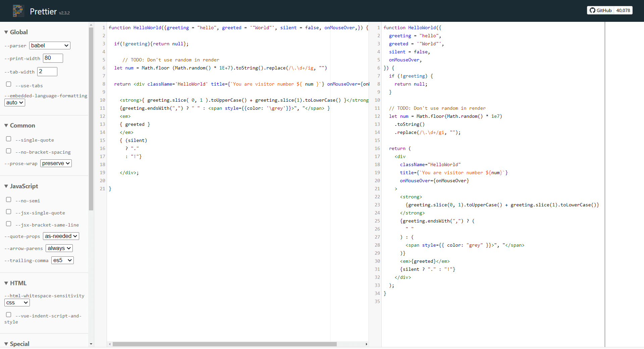Enable the --no-bracket-spacing checkbox
This screenshot has height=349, width=644.
pos(9,151)
